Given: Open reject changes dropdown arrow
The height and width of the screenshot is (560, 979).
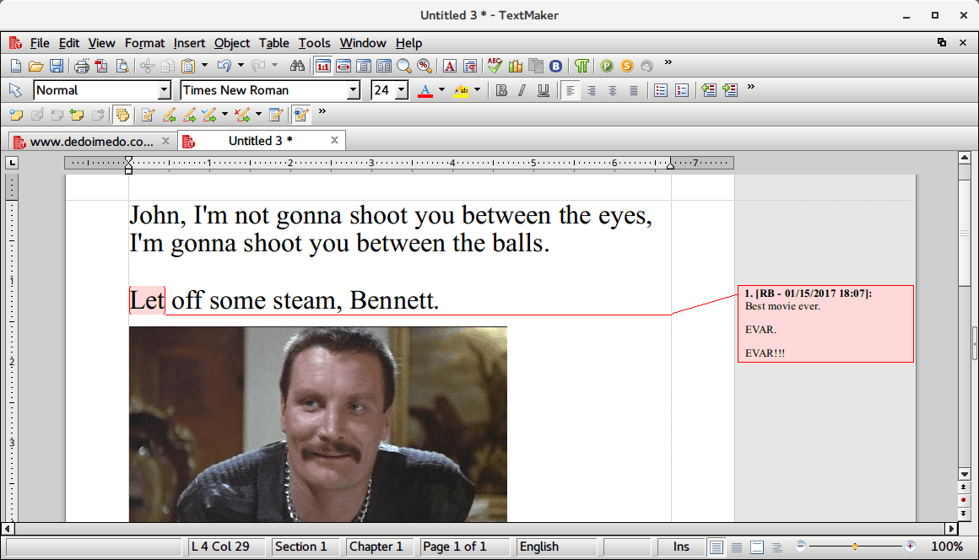Looking at the screenshot, I should tap(258, 114).
